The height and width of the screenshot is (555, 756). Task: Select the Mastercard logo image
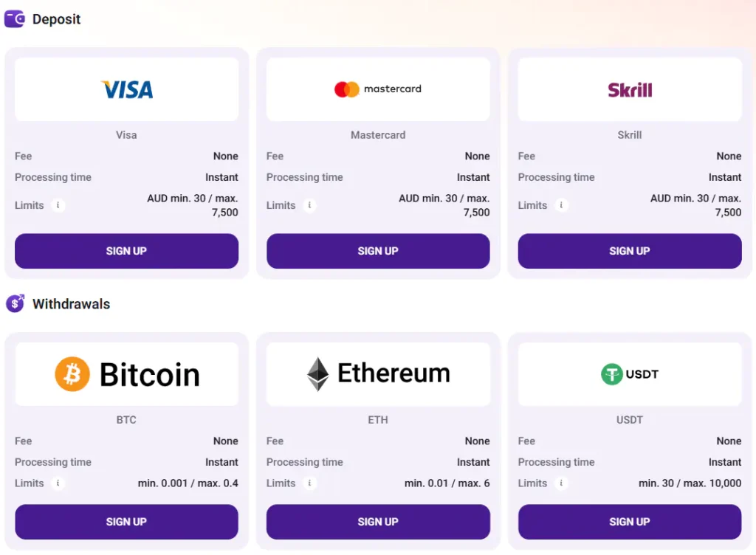(x=378, y=89)
